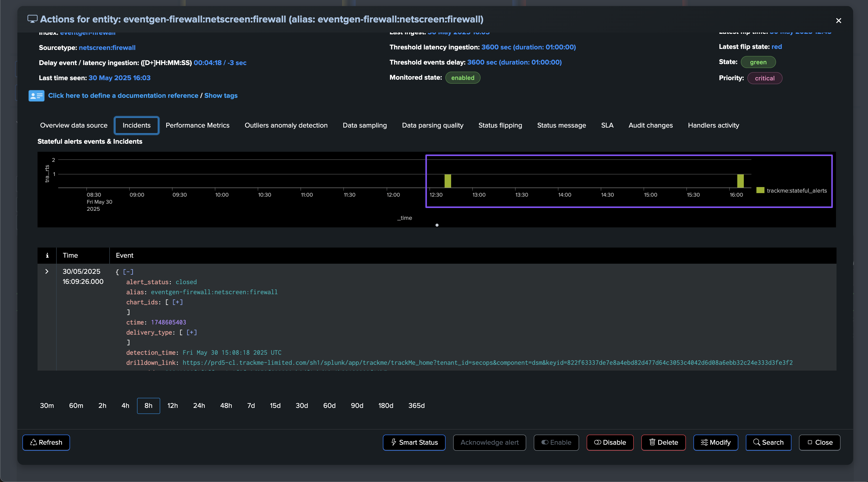Click the Show tags link
Viewport: 868px width, 482px height.
coord(221,96)
